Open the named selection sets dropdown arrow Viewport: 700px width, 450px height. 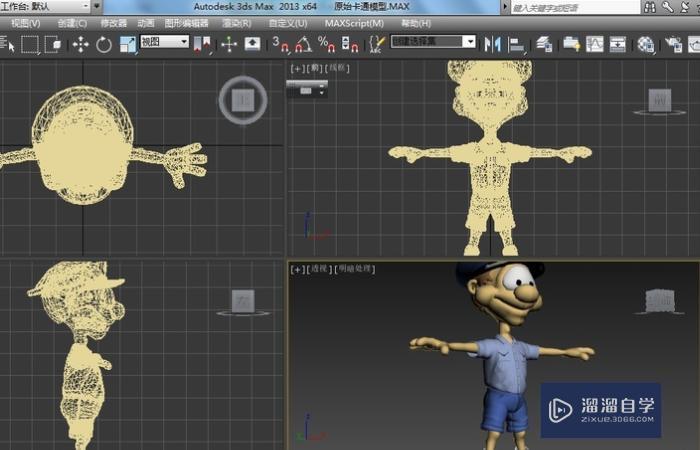[469, 42]
